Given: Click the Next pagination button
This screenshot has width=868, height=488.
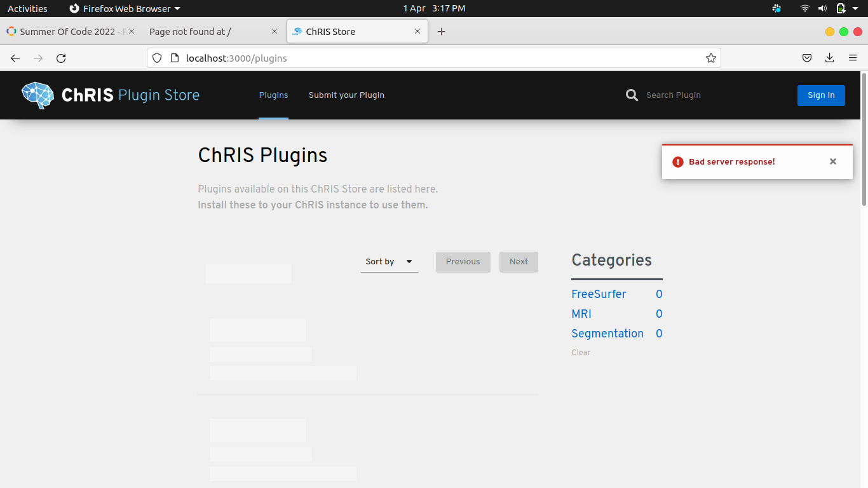Looking at the screenshot, I should point(519,262).
